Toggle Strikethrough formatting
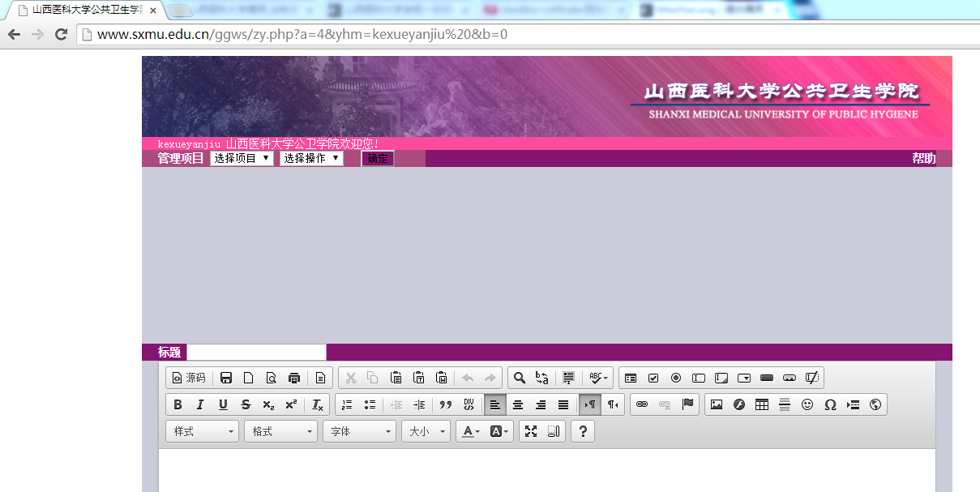Screen dimensions: 980x492 pos(246,404)
